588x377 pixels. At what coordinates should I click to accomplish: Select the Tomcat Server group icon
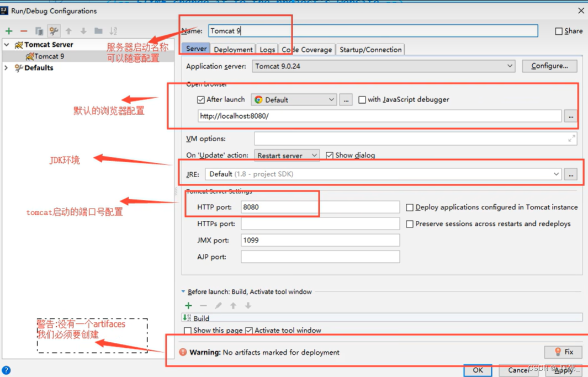pyautogui.click(x=19, y=45)
